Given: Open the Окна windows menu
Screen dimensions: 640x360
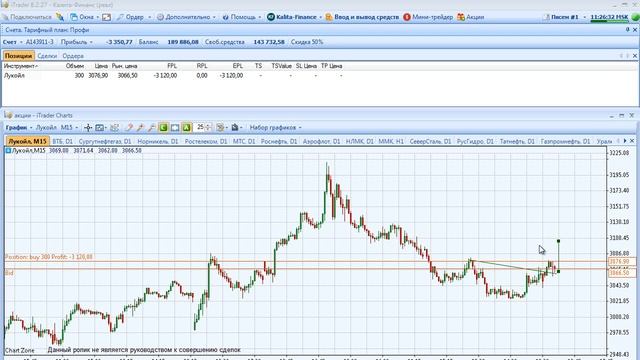Looking at the screenshot, I should coord(84,17).
